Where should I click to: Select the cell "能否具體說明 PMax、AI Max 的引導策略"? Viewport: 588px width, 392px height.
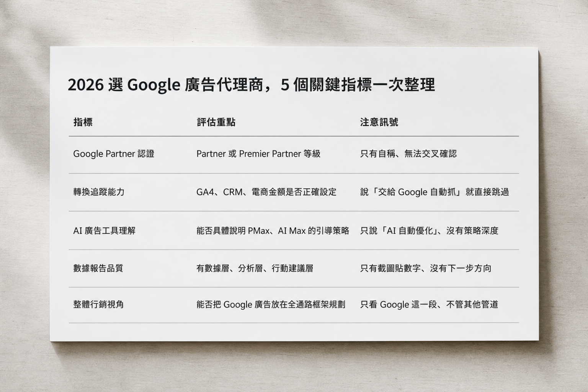(273, 230)
